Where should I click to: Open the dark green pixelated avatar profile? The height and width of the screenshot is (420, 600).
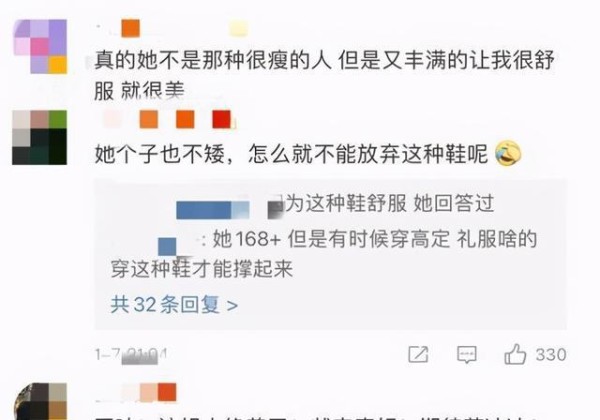pyautogui.click(x=39, y=138)
